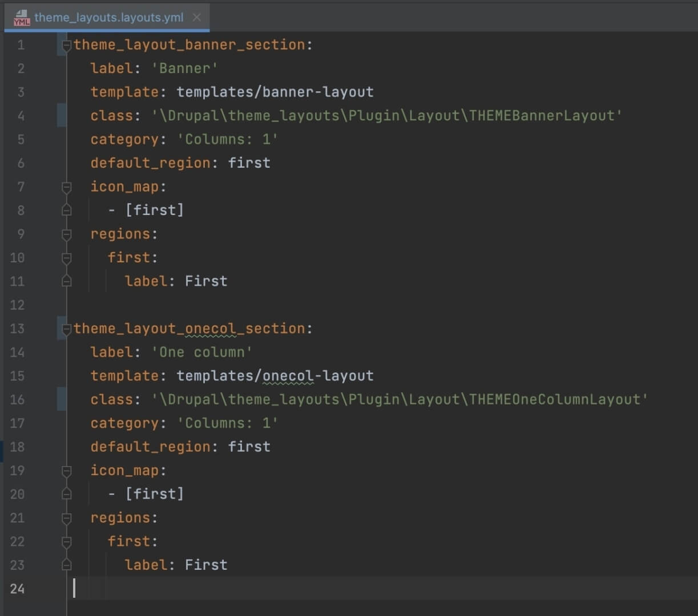Click the fold end marker on line 20
Screen dimensions: 698x616
67,495
